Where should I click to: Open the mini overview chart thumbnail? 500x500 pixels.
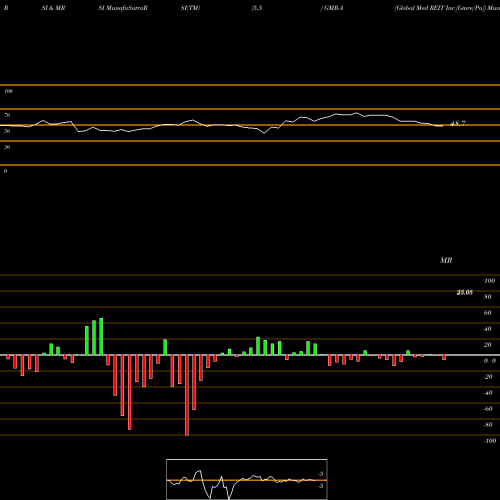pyautogui.click(x=247, y=479)
